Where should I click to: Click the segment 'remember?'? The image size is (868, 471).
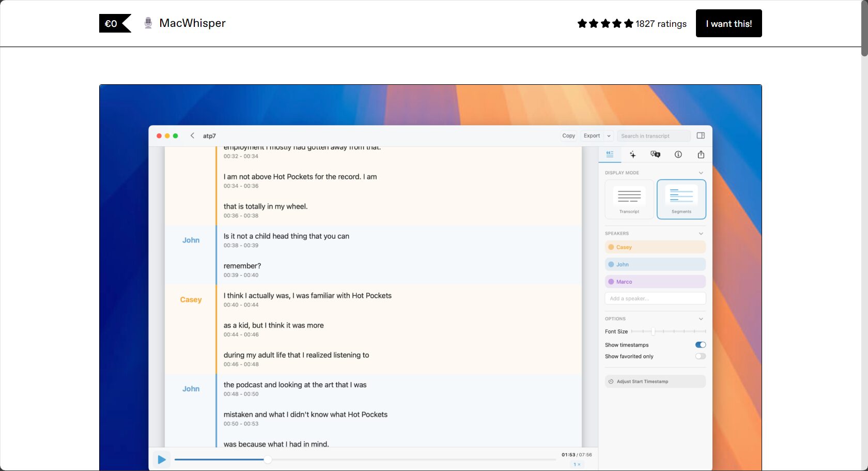242,266
